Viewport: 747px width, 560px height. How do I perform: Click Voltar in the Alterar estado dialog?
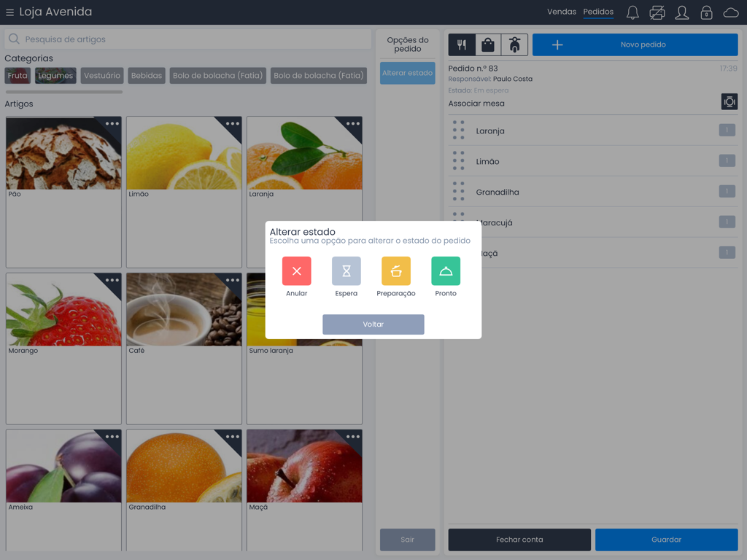pos(373,324)
